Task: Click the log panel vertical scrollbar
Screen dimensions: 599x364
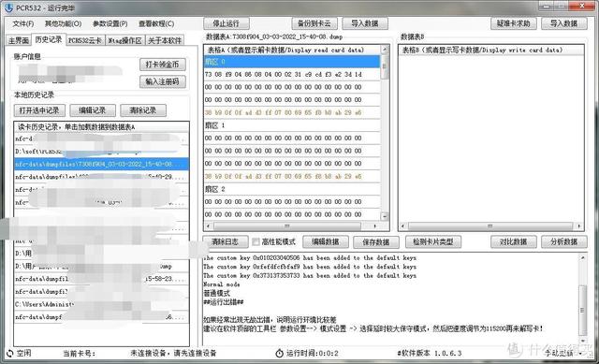Action: [582, 298]
